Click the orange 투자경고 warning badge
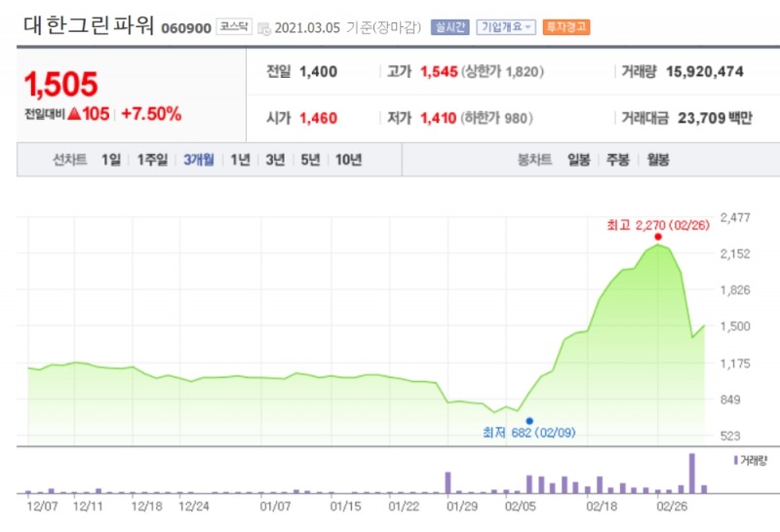The image size is (780, 532). pyautogui.click(x=566, y=27)
